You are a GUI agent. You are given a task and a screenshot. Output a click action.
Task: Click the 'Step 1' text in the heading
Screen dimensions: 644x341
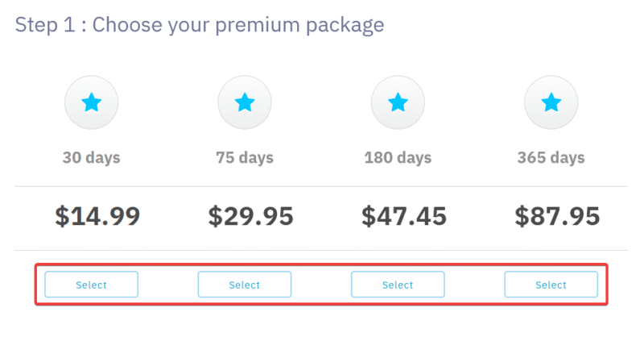click(x=45, y=25)
